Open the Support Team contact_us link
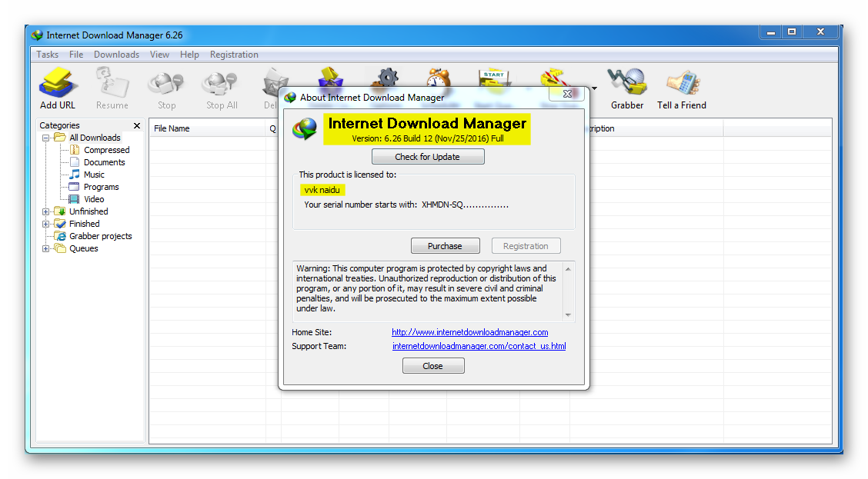Image resolution: width=868 pixels, height=479 pixels. point(479,346)
